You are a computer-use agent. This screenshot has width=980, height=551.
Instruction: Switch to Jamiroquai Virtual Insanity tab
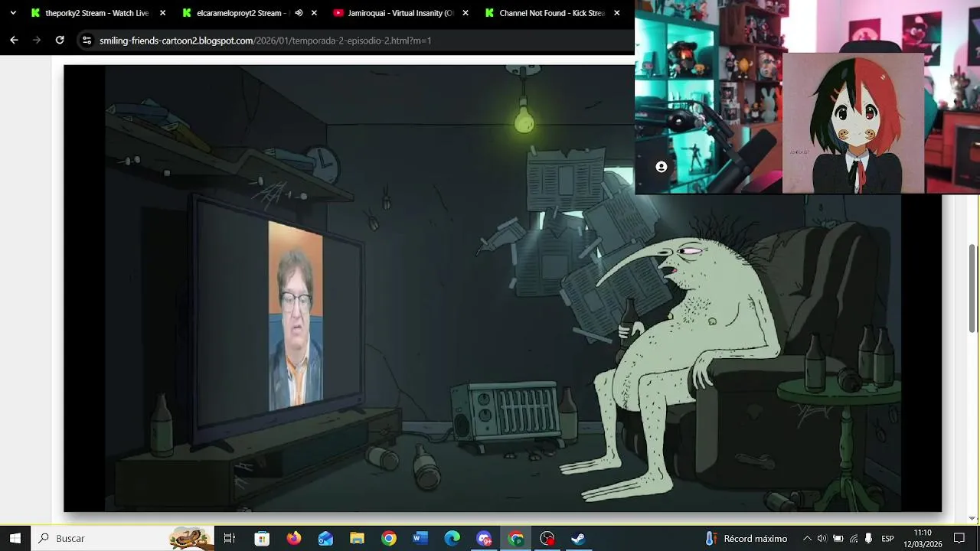click(400, 13)
